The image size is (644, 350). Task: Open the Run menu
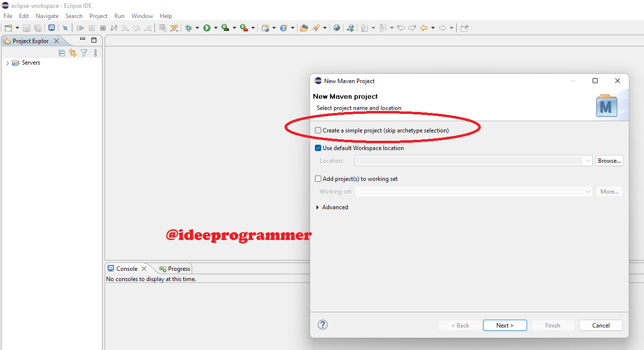coord(119,16)
